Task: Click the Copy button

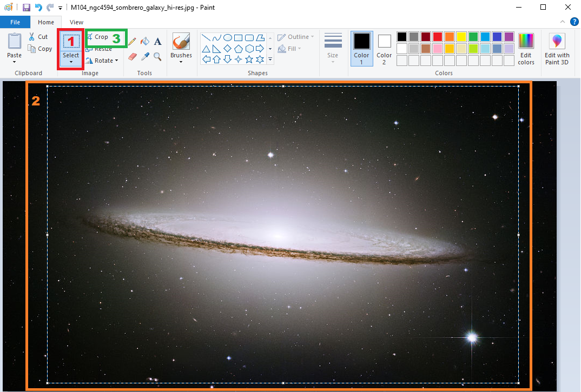Action: point(40,49)
